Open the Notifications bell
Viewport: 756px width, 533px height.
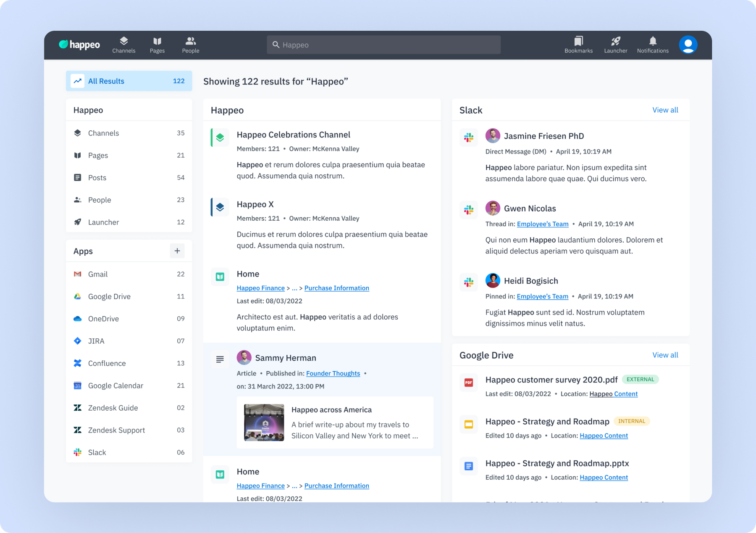(x=653, y=45)
